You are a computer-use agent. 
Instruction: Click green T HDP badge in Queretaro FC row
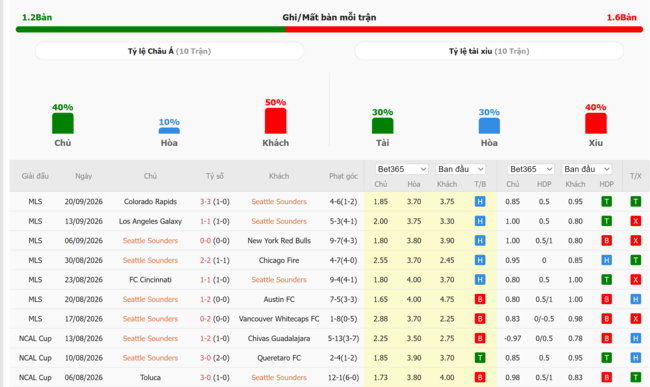pyautogui.click(x=606, y=358)
